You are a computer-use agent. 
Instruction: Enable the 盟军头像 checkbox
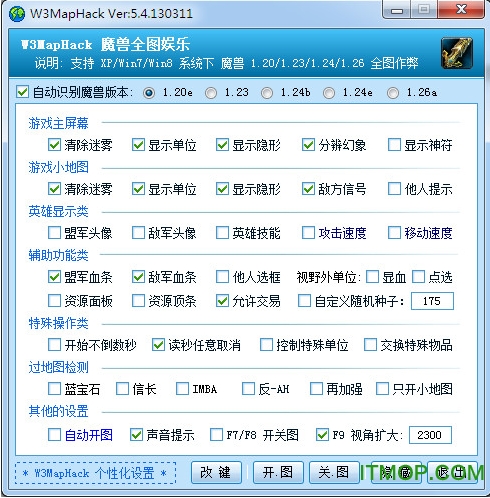pyautogui.click(x=54, y=233)
